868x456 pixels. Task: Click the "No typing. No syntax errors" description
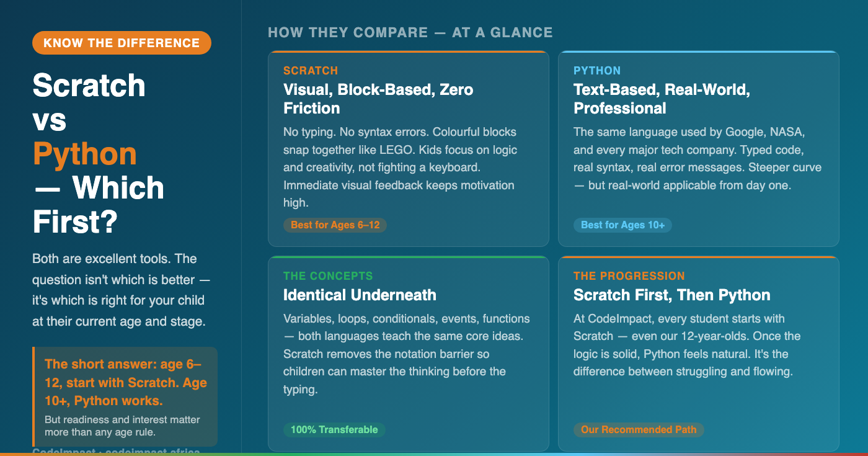(x=401, y=168)
